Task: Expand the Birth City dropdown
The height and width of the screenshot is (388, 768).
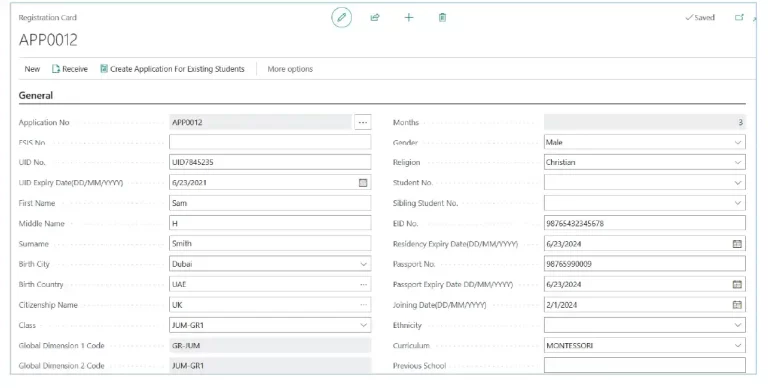Action: (363, 264)
